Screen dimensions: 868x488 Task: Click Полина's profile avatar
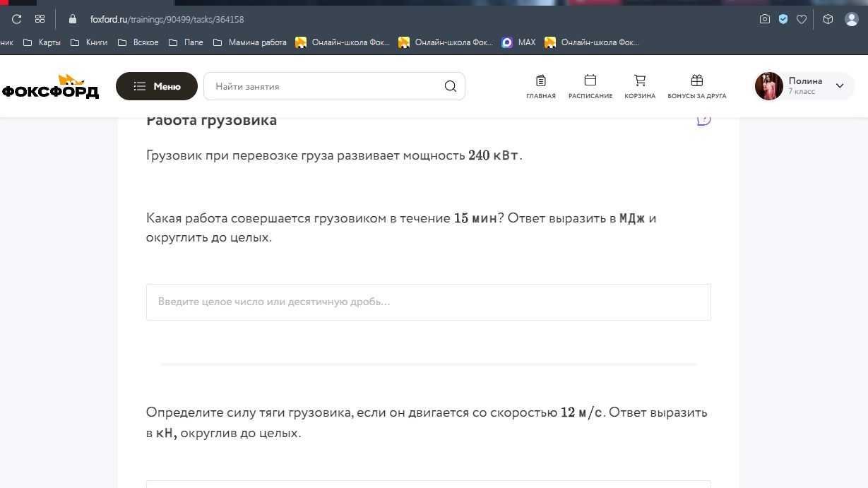[x=768, y=86]
